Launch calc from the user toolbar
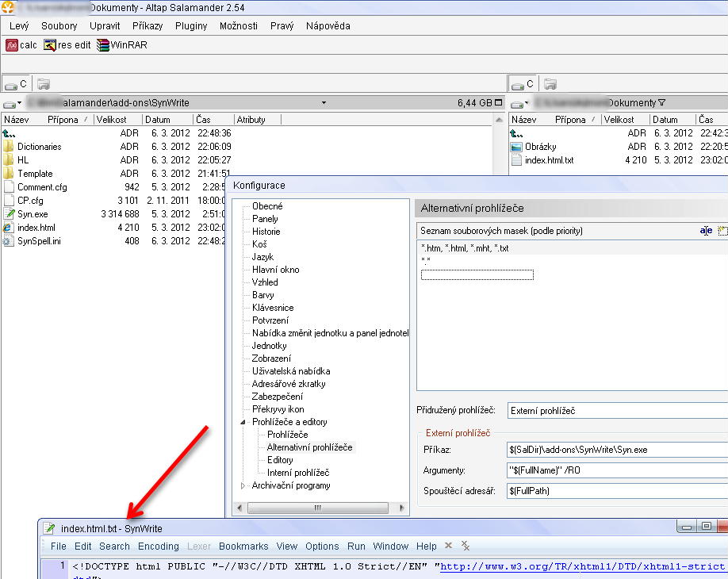728x579 pixels. tap(21, 45)
